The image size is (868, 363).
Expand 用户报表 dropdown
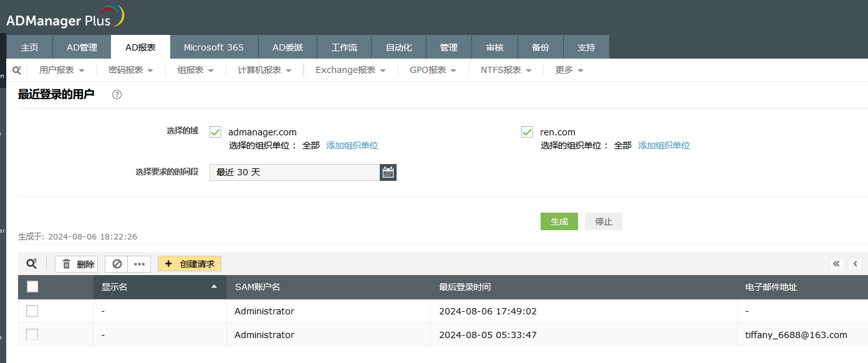pyautogui.click(x=62, y=70)
